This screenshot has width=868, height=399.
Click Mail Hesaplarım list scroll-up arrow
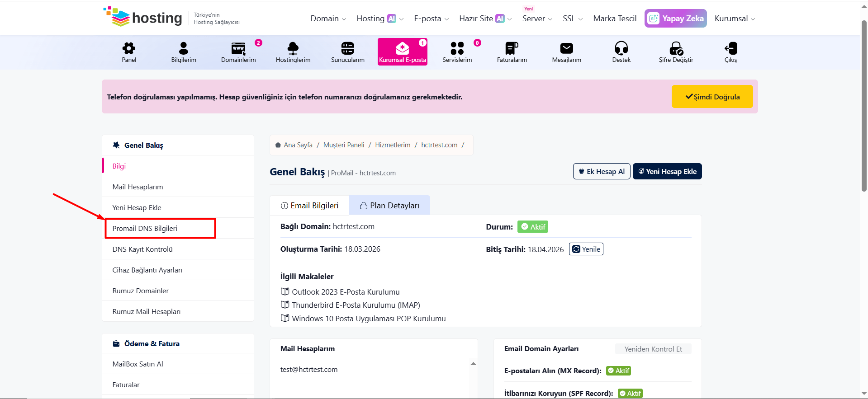tap(473, 364)
